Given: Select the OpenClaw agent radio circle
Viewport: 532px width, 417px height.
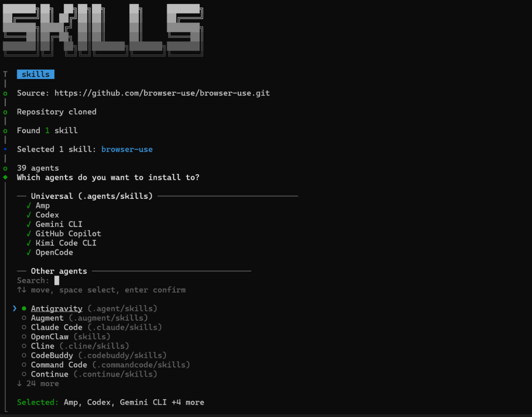Looking at the screenshot, I should point(24,337).
